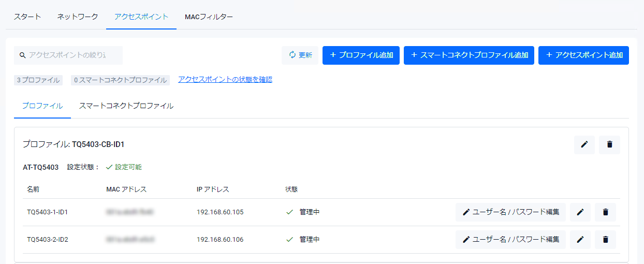Switch to the ネットワーク tab

click(x=77, y=17)
